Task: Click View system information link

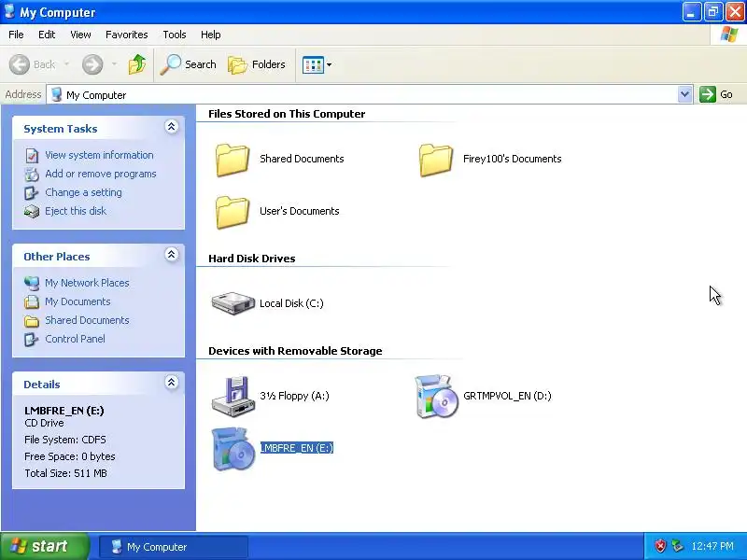Action: click(99, 155)
